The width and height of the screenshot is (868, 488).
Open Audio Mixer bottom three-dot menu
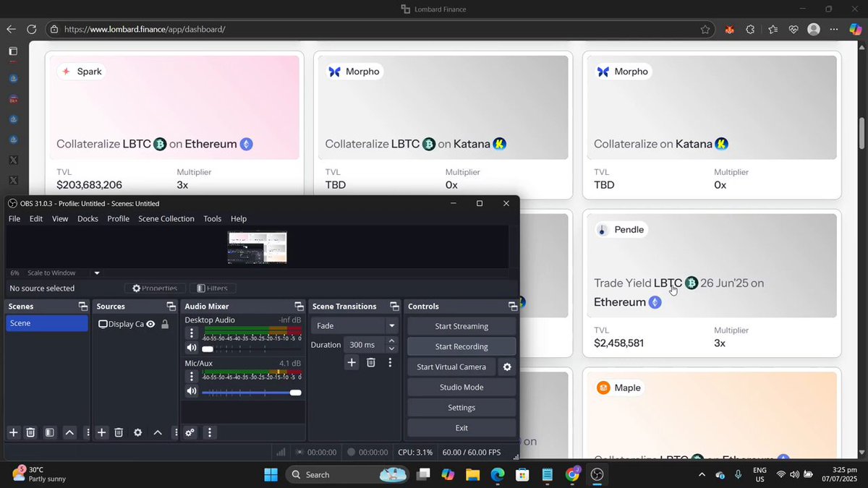pos(209,432)
